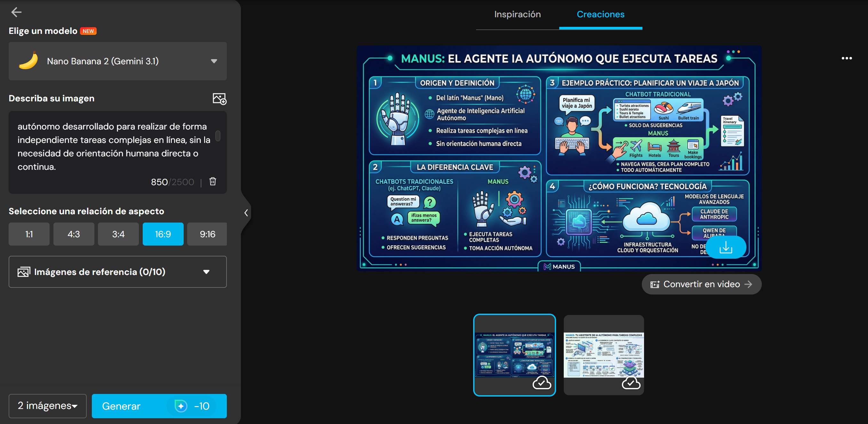The height and width of the screenshot is (424, 868).
Task: Select the white infographic thumbnail
Action: click(603, 355)
